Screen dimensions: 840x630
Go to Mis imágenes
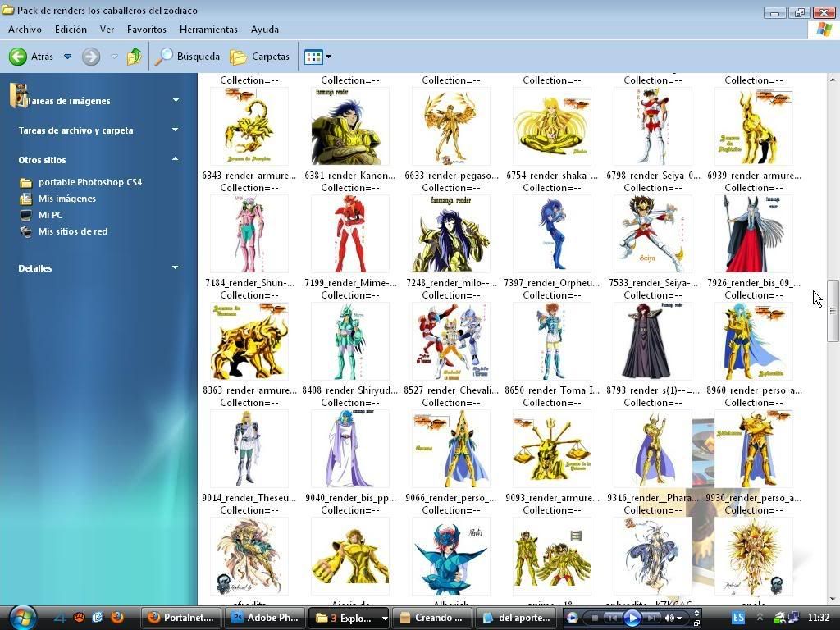(67, 199)
